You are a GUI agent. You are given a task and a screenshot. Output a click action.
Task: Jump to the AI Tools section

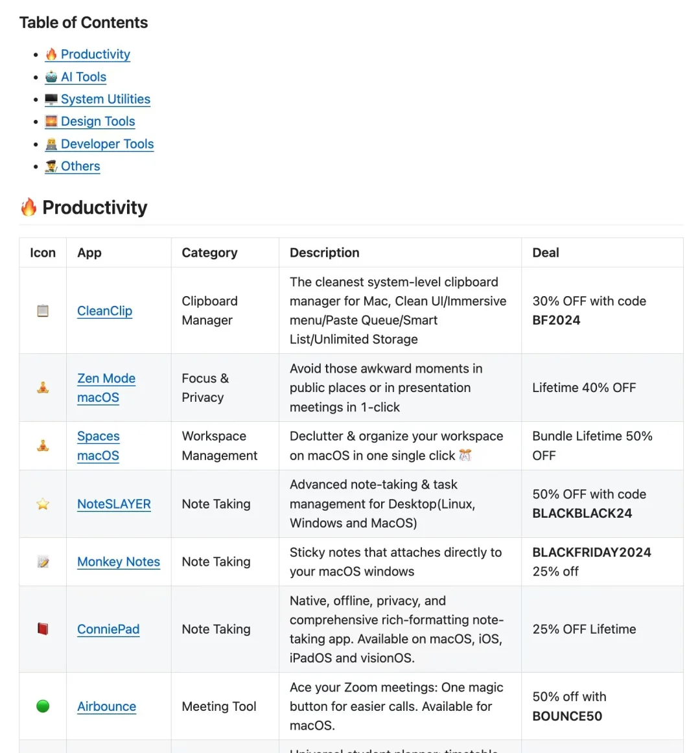[83, 77]
